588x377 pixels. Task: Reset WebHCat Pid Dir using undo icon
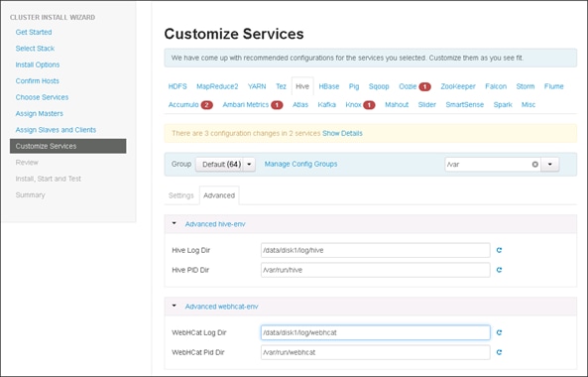point(499,352)
